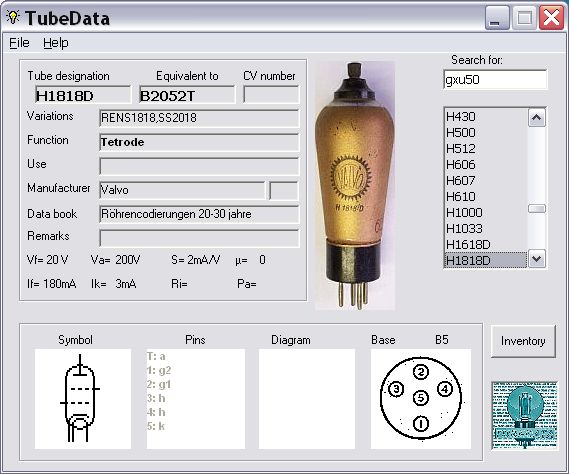The height and width of the screenshot is (474, 569).
Task: Click the tetrode schematic symbol image
Action: click(x=83, y=399)
